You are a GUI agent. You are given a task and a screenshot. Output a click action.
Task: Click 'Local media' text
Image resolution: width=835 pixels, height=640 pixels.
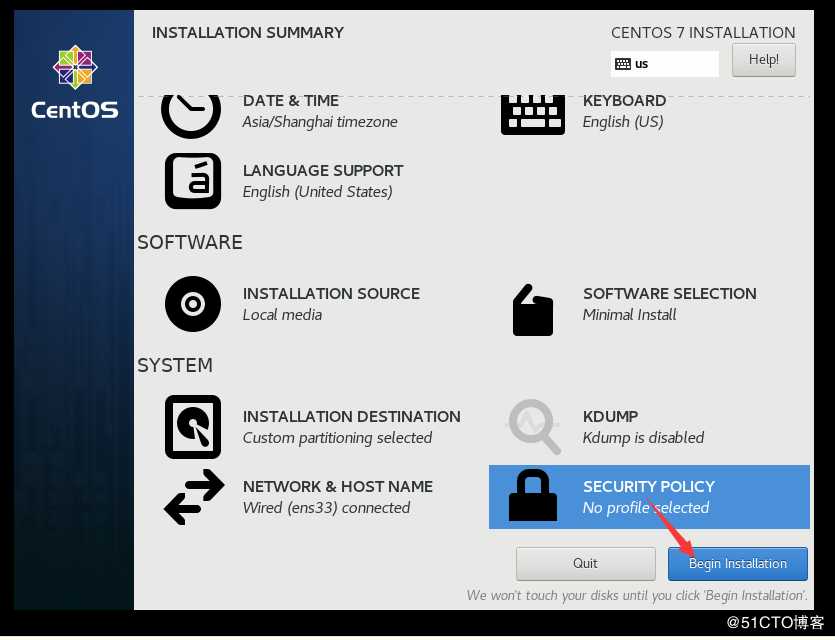pos(282,315)
